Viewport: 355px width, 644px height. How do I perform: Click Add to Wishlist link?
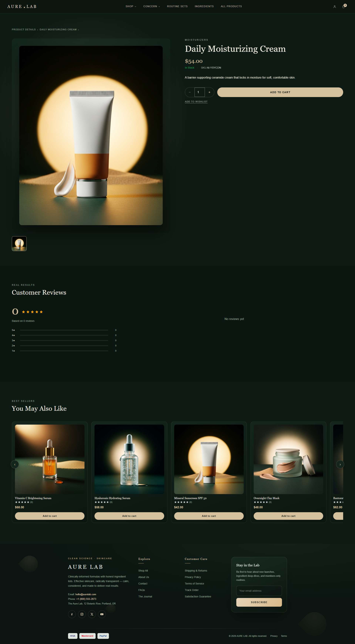196,101
